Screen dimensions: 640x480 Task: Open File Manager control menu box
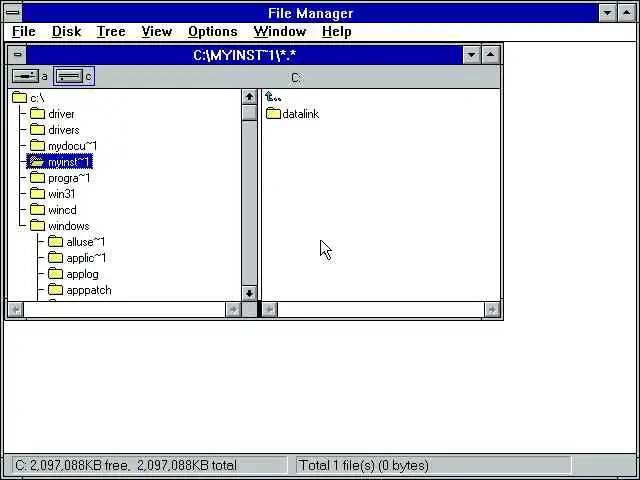pos(13,13)
